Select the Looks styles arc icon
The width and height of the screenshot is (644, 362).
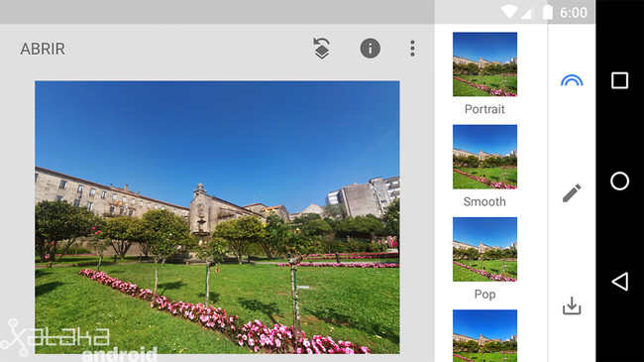(572, 80)
